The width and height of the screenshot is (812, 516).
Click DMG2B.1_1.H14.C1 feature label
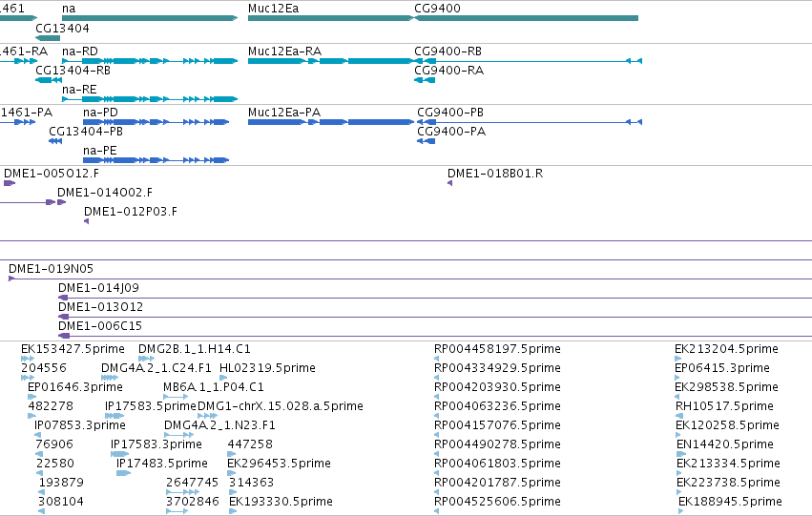pyautogui.click(x=195, y=349)
